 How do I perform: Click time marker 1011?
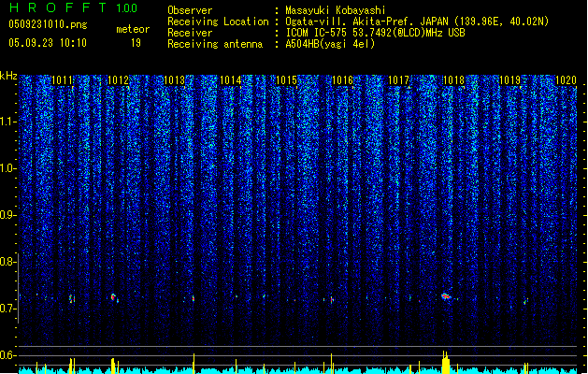[x=62, y=80]
